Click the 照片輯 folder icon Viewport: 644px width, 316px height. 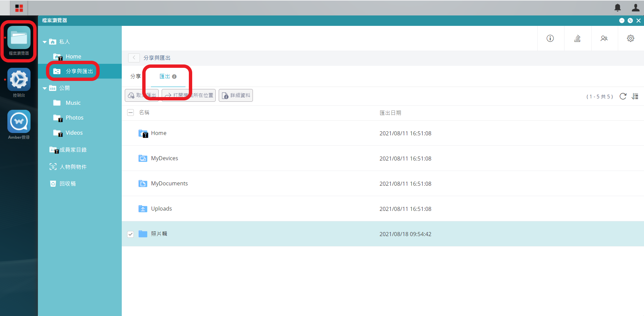(143, 234)
